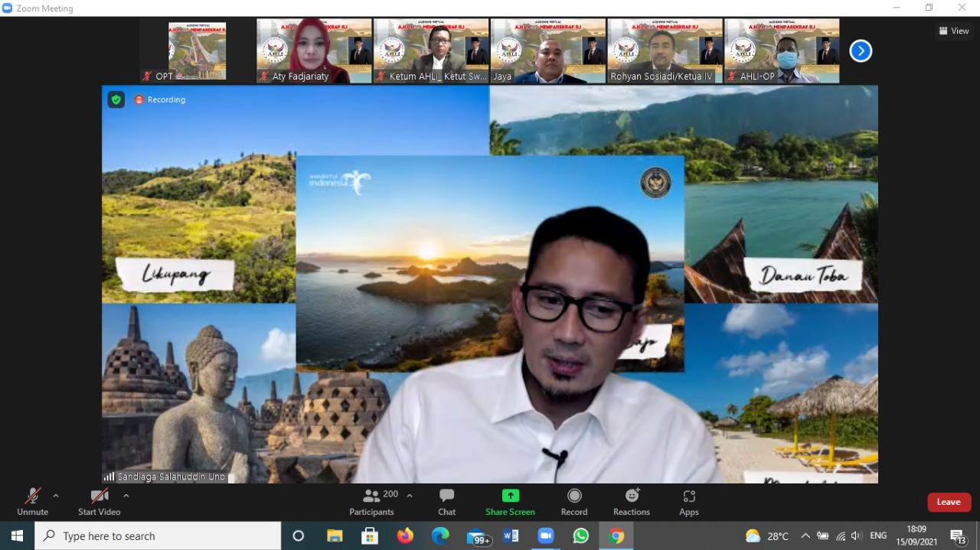
Task: Start Video in the Zoom meeting
Action: click(99, 503)
